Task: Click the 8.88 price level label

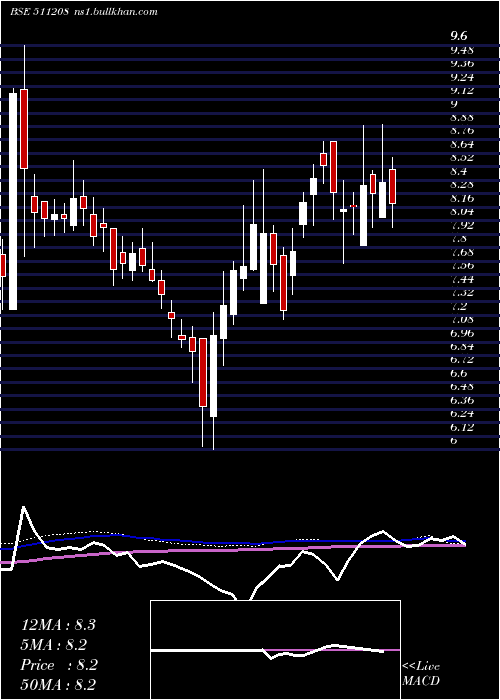Action: click(x=462, y=117)
